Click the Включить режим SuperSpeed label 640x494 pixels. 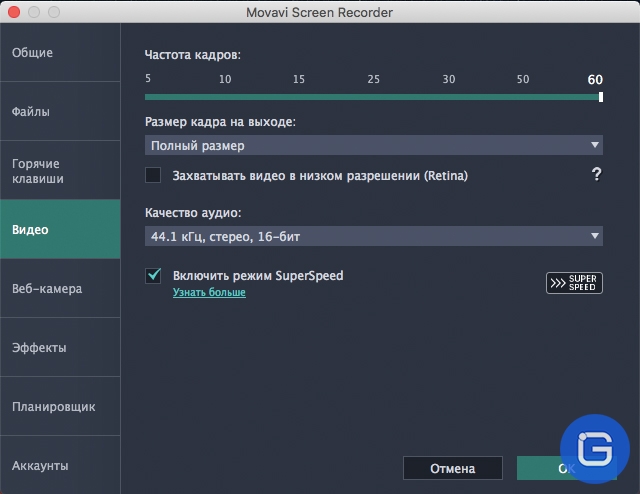258,276
